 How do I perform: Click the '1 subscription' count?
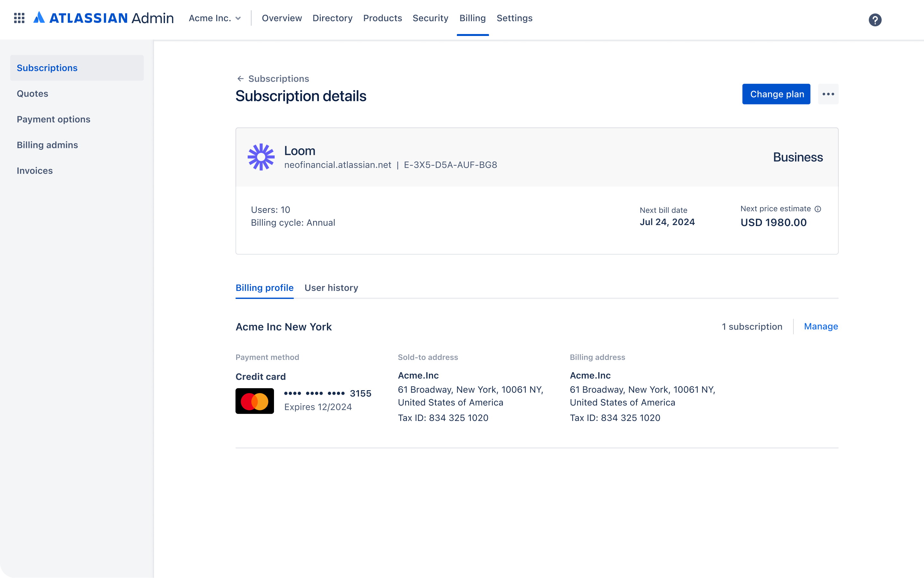(752, 327)
